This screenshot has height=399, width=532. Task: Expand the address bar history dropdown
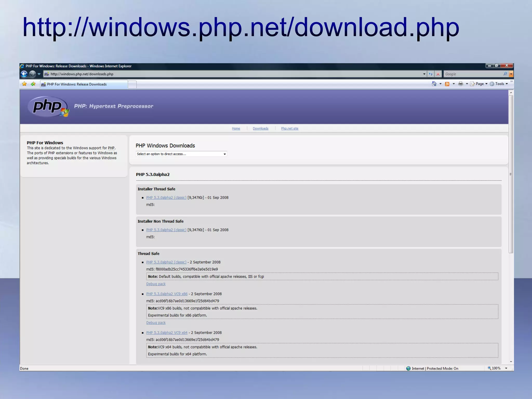pyautogui.click(x=424, y=74)
